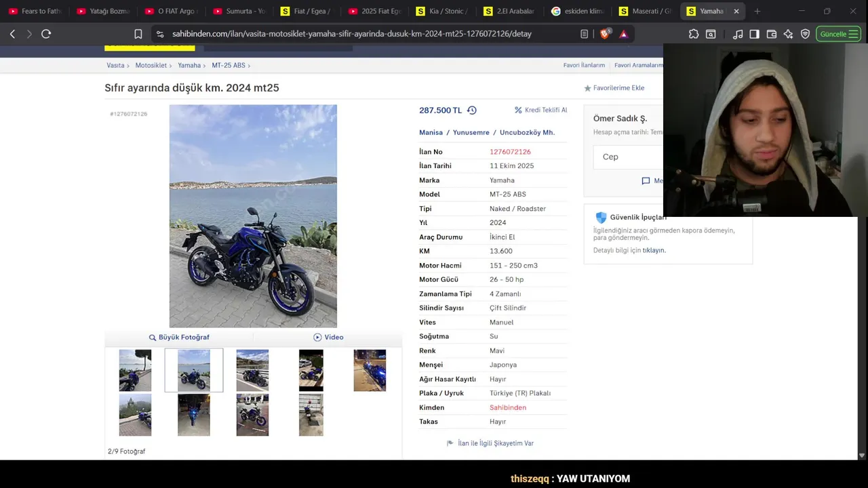The image size is (868, 488).
Task: Click the Manisa location link
Action: 431,132
